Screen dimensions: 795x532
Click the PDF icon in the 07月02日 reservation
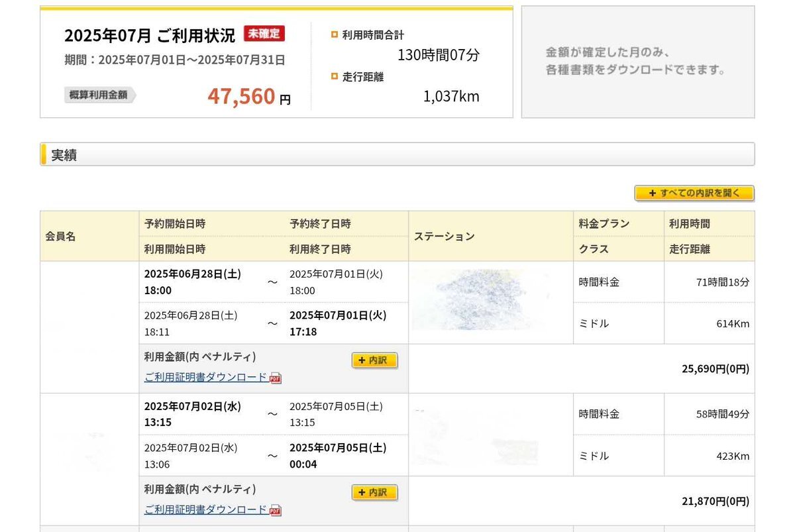[276, 510]
